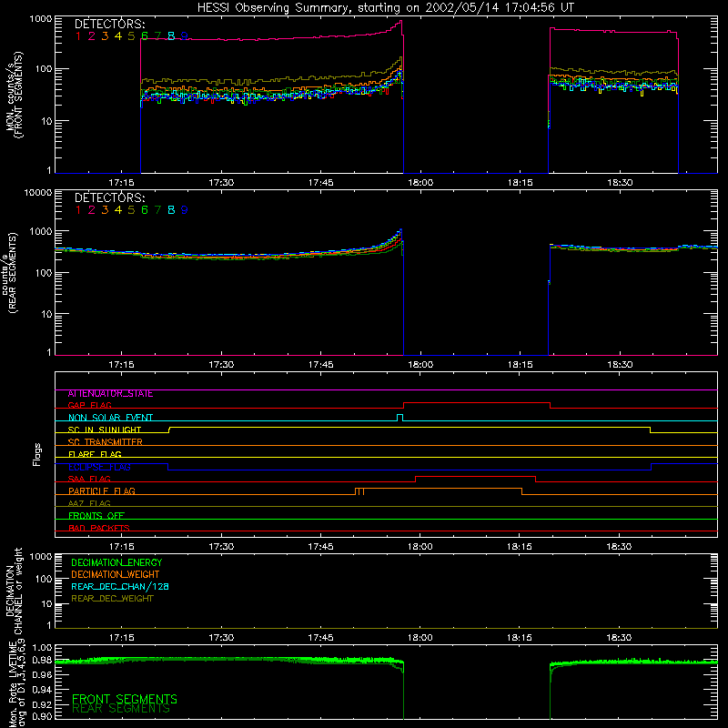Click 18:30 tick under Flags panel
728x728 pixels.
tap(619, 547)
